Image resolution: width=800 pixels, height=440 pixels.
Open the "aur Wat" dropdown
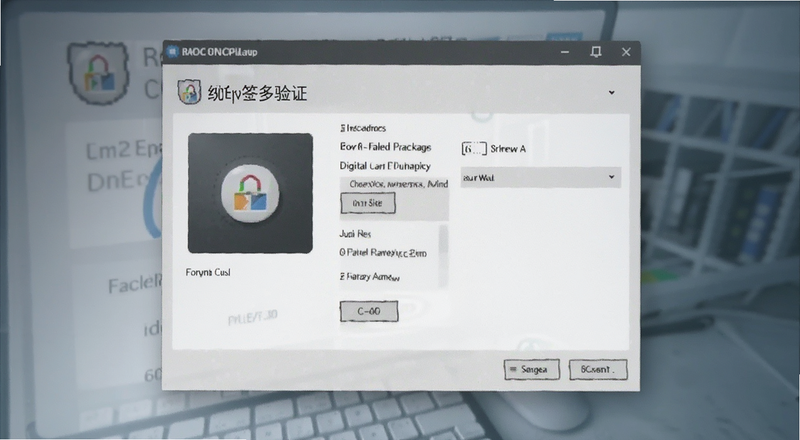pyautogui.click(x=540, y=178)
